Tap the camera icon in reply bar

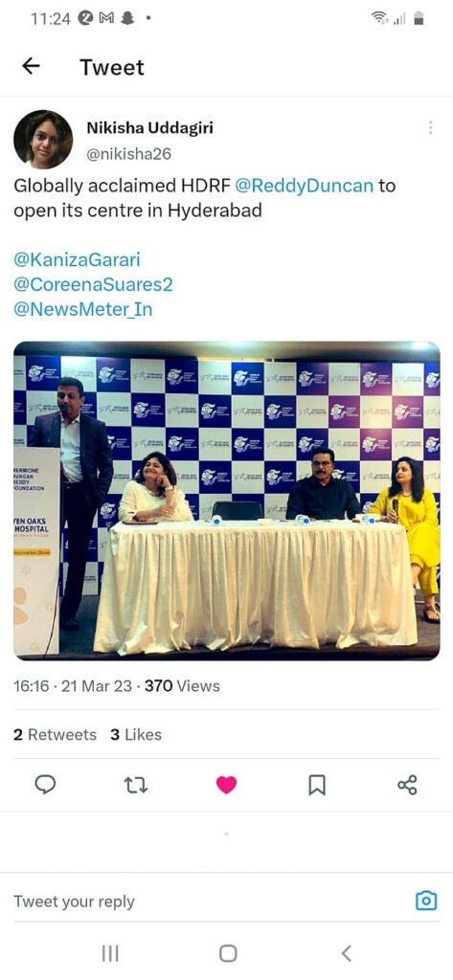(426, 901)
